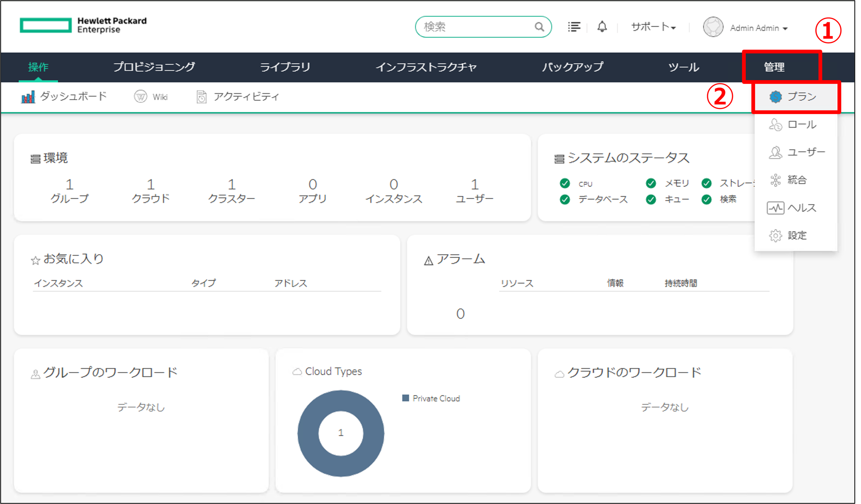This screenshot has width=861, height=504.
Task: Select ヘルス health monitor icon
Action: [x=775, y=208]
